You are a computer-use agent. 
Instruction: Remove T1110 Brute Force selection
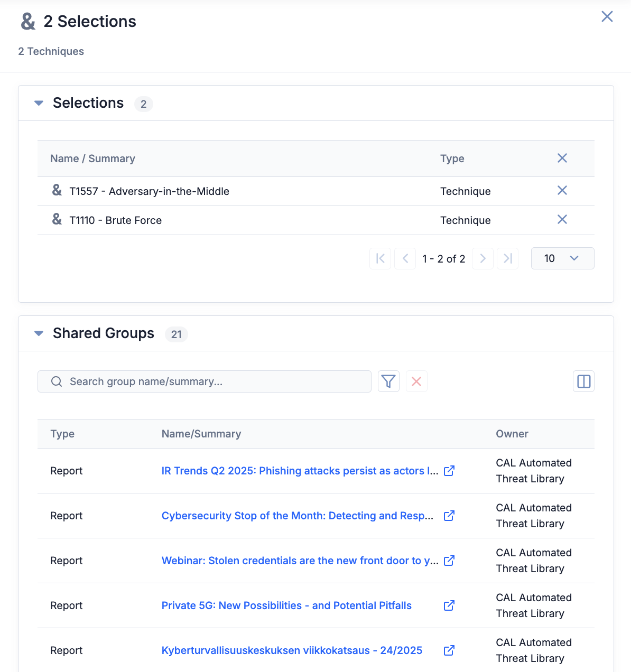[x=562, y=220]
